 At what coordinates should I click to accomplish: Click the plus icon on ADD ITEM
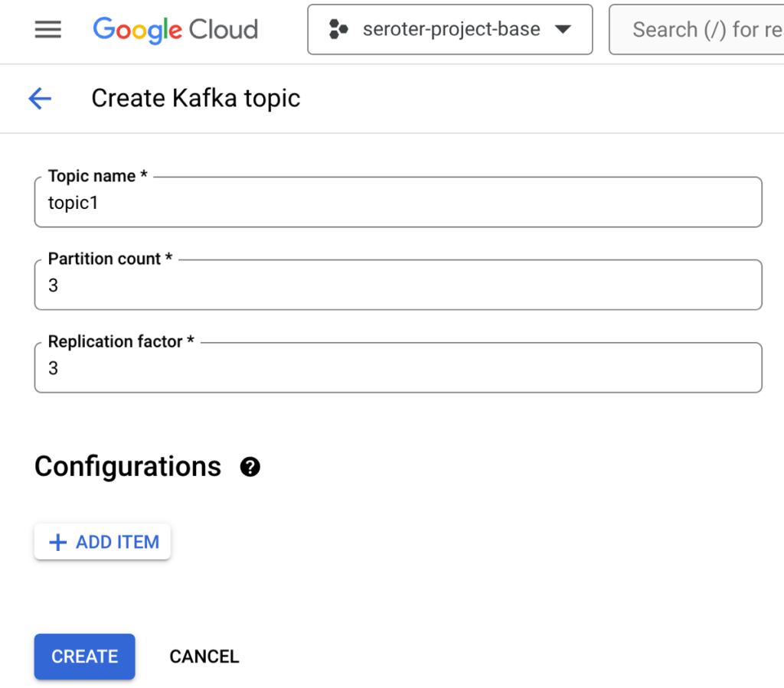(x=57, y=542)
